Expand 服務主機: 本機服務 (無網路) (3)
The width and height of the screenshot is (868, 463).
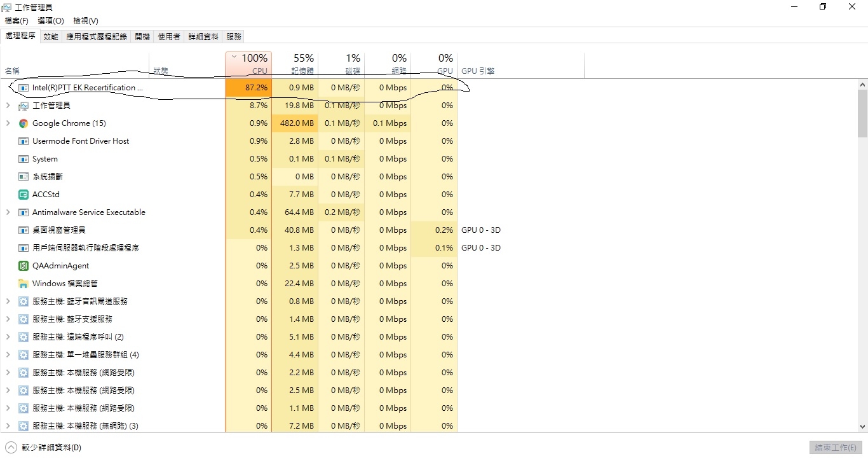pos(8,426)
